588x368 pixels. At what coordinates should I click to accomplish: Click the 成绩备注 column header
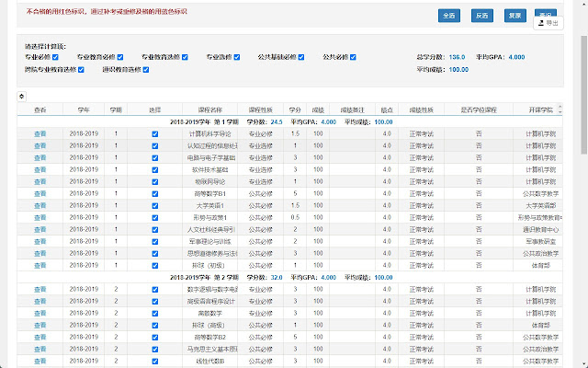352,110
